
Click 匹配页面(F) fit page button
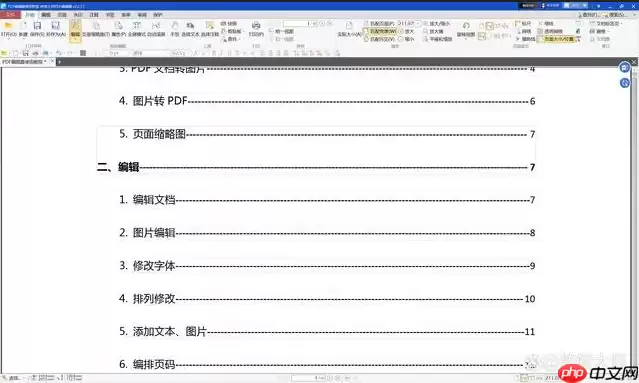(379, 24)
